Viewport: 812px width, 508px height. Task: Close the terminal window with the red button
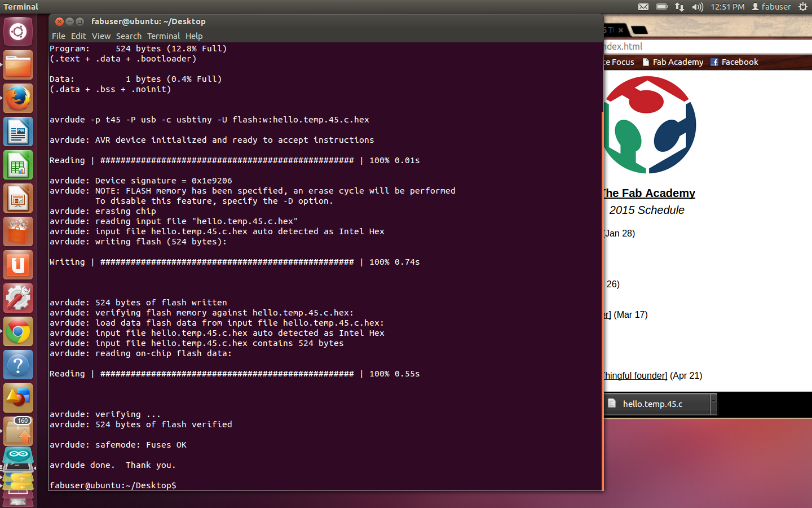[x=59, y=21]
